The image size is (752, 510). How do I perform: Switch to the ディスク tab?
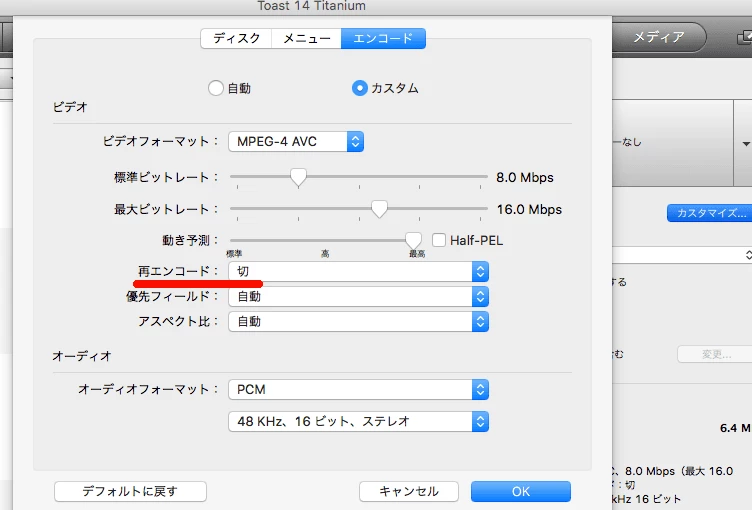coord(236,38)
